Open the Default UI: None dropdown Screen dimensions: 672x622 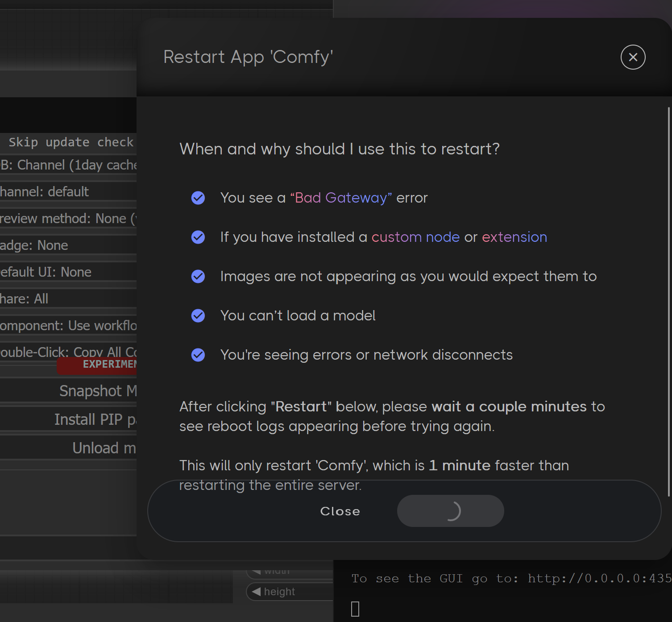click(x=68, y=272)
